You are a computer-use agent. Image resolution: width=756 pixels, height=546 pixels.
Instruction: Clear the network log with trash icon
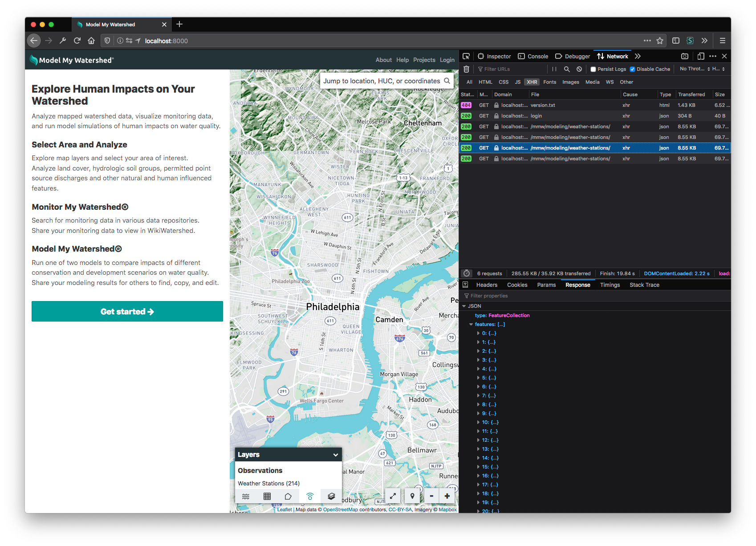466,69
